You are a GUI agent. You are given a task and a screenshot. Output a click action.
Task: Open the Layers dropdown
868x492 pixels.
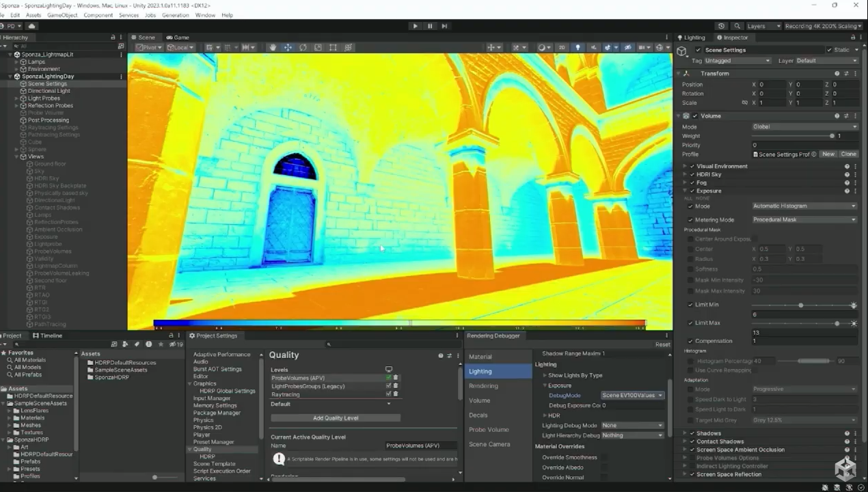click(x=763, y=26)
